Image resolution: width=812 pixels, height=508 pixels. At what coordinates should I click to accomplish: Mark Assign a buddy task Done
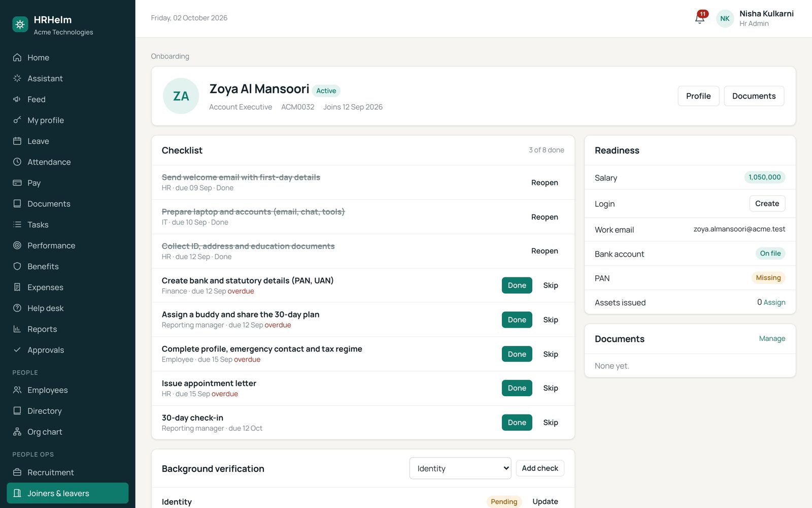517,320
